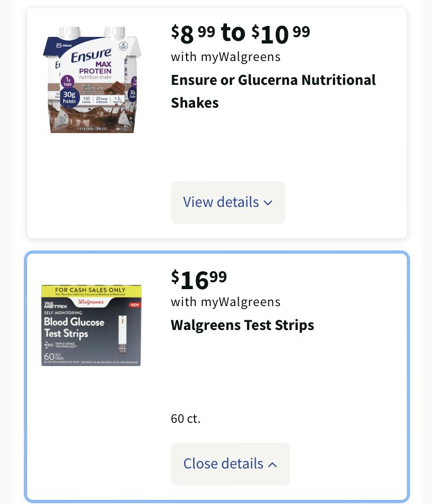The image size is (439, 504).
Task: Select the Walgreens Test Strips title
Action: (242, 325)
